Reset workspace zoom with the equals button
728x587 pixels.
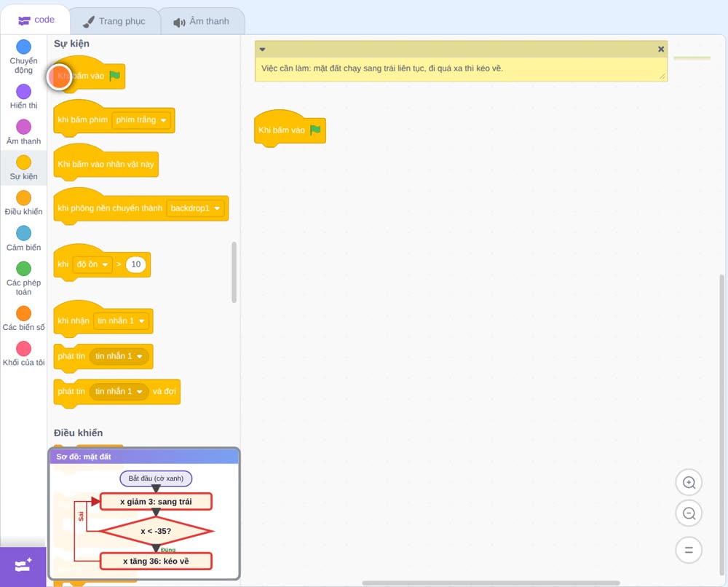(689, 550)
